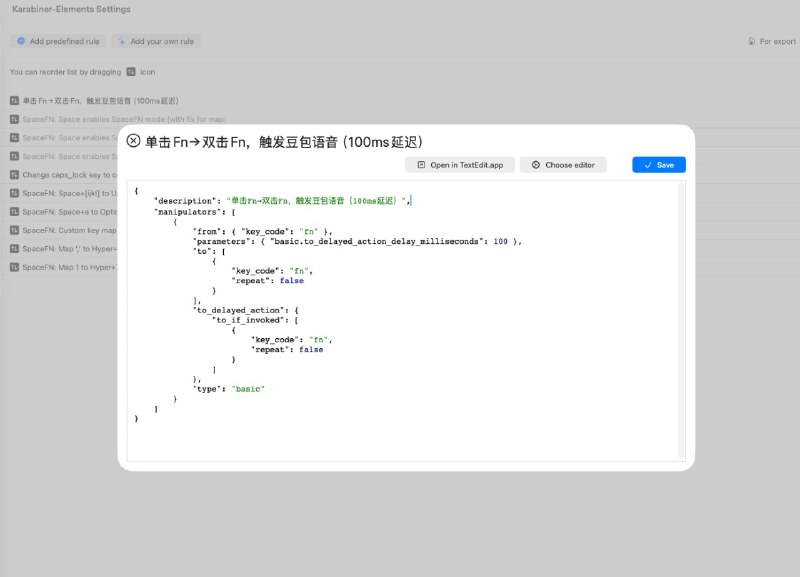Click the "description" key in the JSON
The width and height of the screenshot is (800, 577).
[x=185, y=200]
